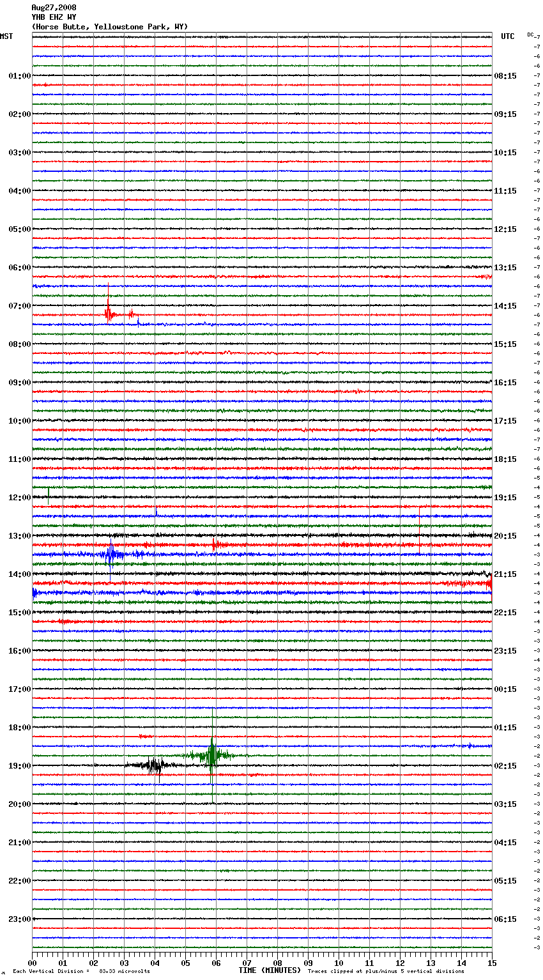Select the 16:00 MST hour label
This screenshot has width=543, height=980.
coord(20,651)
